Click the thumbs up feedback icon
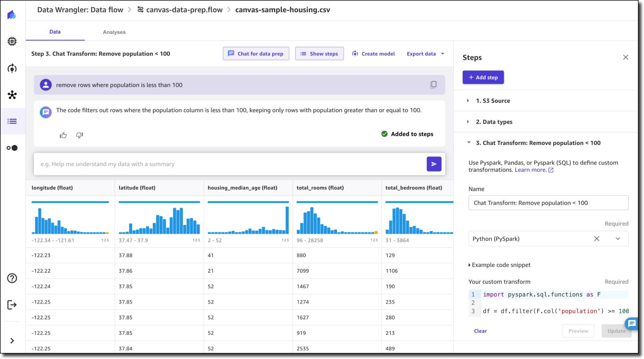 coord(63,135)
